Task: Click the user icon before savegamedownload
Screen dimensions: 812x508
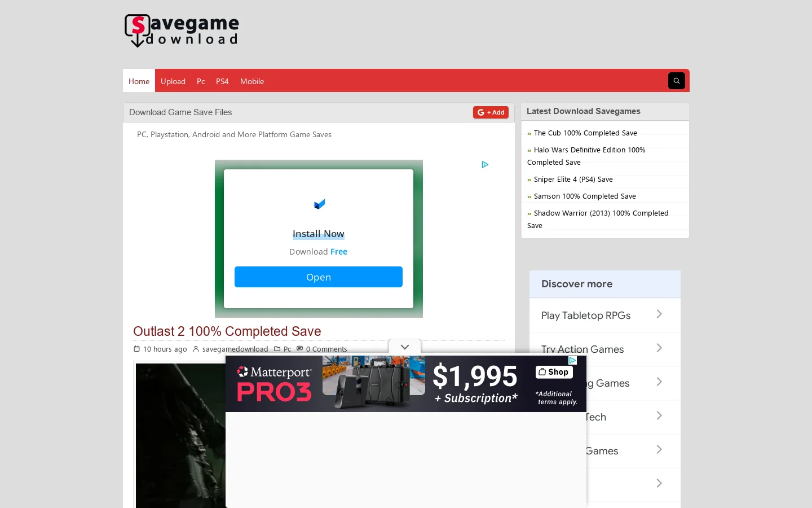Action: tap(196, 349)
